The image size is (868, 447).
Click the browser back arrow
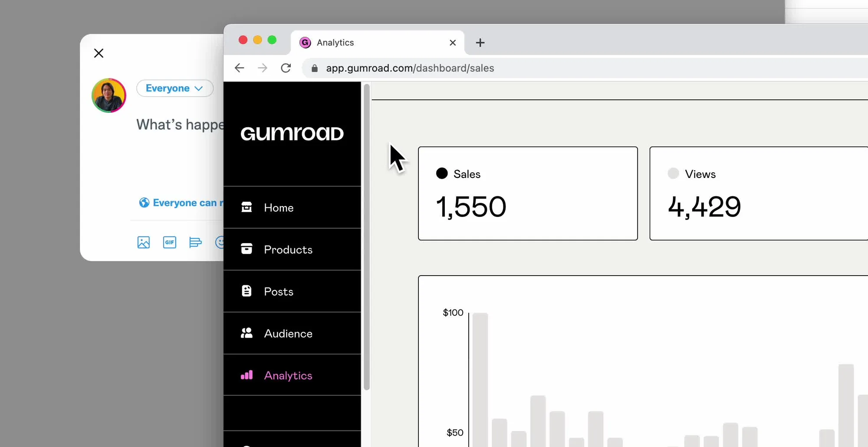point(240,68)
